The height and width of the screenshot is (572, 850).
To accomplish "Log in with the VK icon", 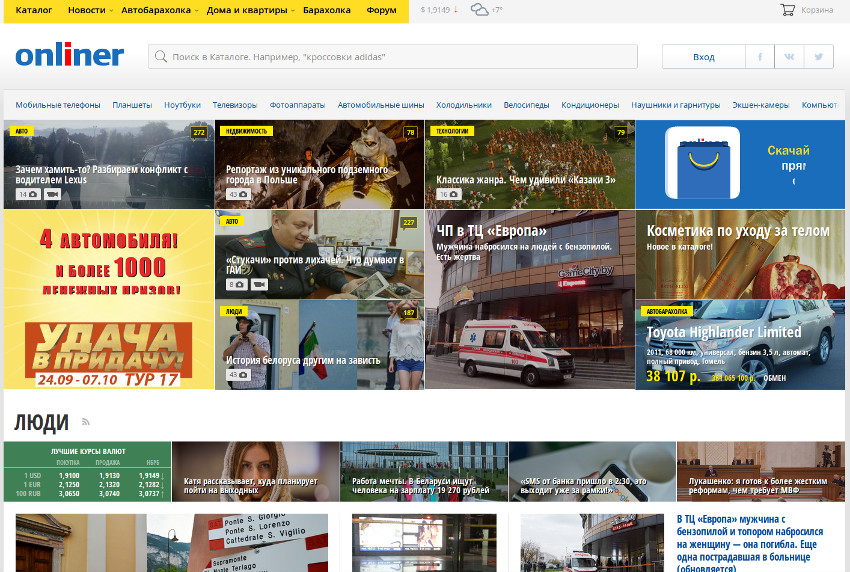I will [x=790, y=57].
